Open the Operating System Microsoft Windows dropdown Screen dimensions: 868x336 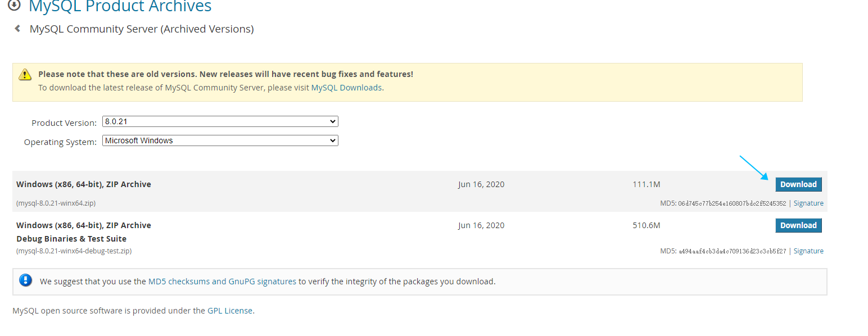(x=220, y=140)
